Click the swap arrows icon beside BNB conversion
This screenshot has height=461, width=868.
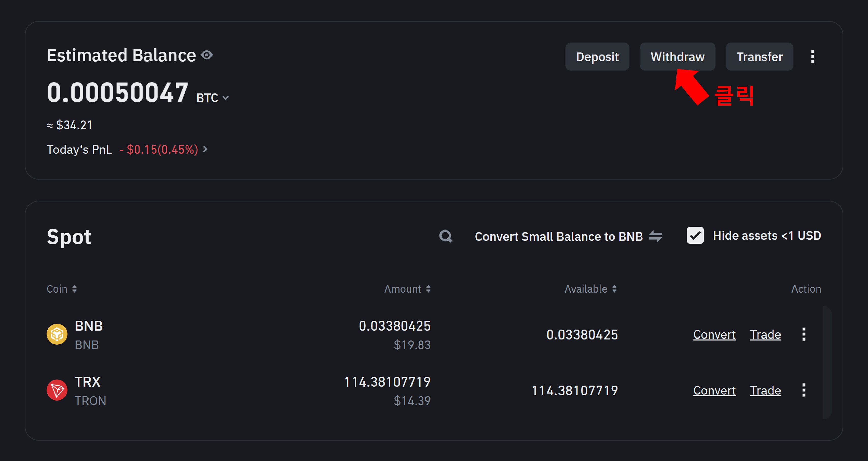(655, 236)
